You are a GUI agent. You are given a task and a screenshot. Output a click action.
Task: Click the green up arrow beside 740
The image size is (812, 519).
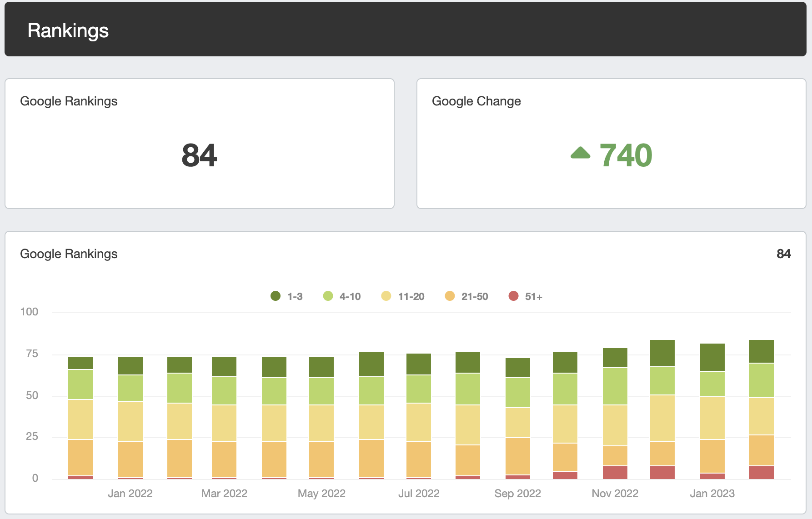pos(581,153)
